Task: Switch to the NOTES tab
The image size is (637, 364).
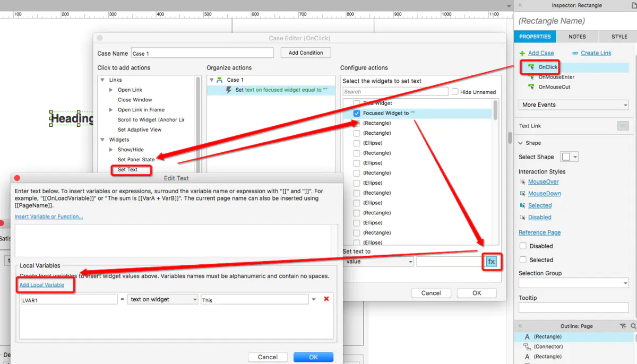Action: [577, 37]
